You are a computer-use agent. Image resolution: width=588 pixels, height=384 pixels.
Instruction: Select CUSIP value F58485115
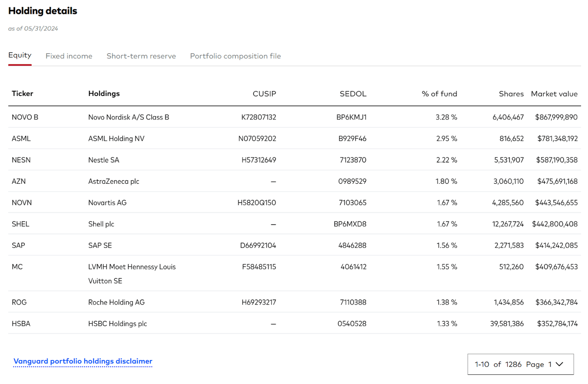[x=259, y=267]
